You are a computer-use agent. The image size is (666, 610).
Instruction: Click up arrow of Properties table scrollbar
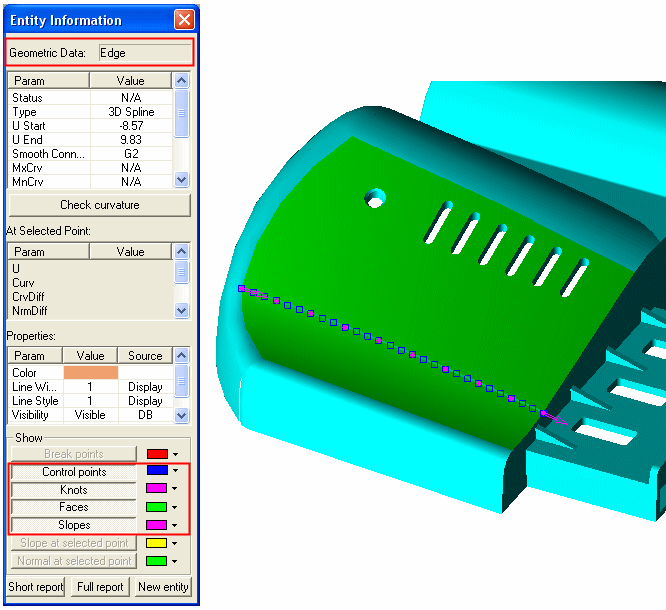181,355
